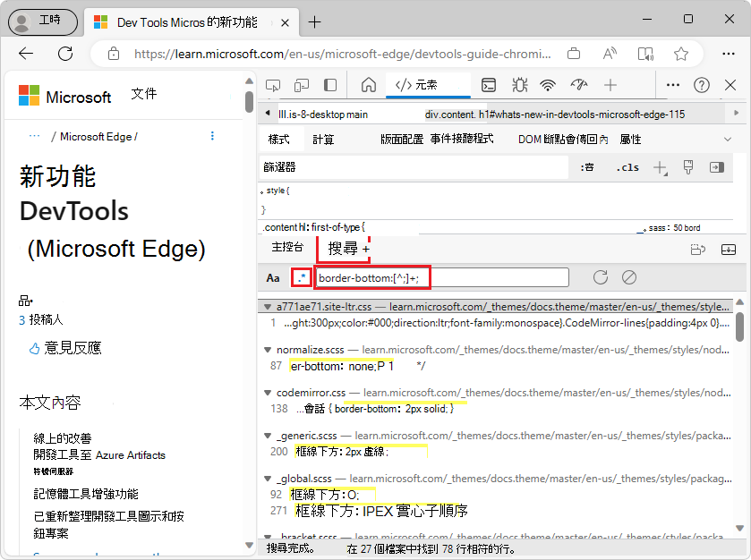This screenshot has height=560, width=751.
Task: Open the Network wifi icon
Action: pos(548,85)
